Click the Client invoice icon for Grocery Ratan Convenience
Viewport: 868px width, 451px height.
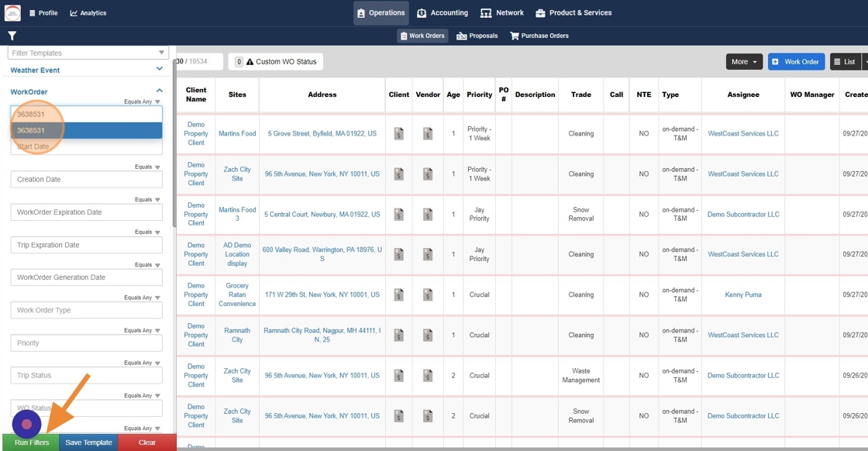click(399, 295)
